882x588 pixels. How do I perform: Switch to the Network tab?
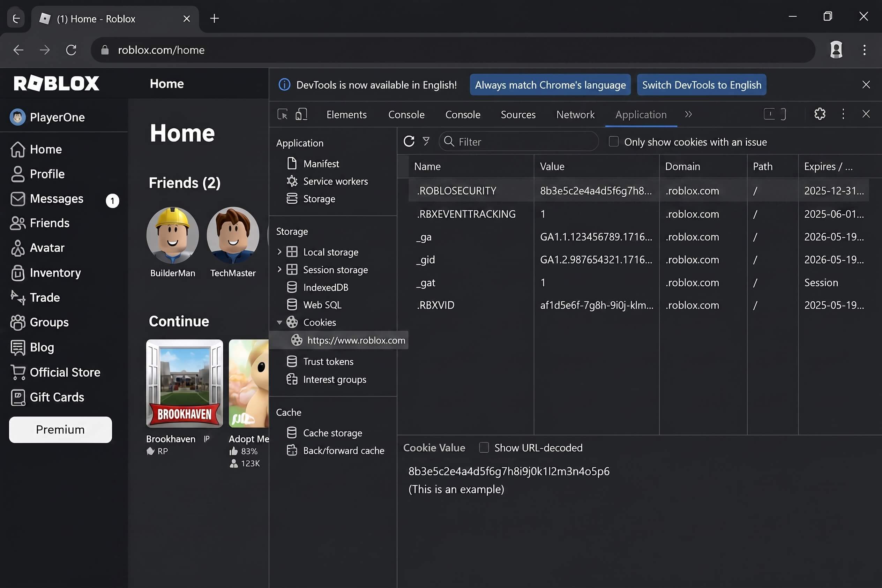[x=575, y=114]
